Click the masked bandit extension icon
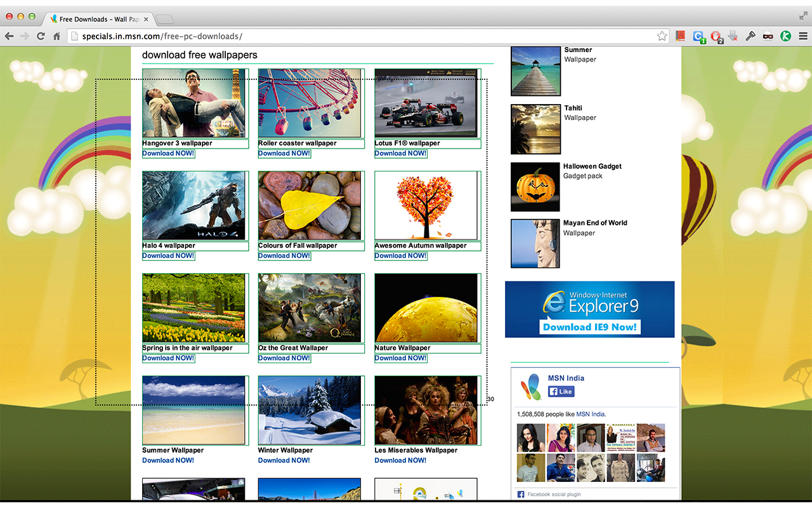This screenshot has width=812, height=508. pos(768,36)
